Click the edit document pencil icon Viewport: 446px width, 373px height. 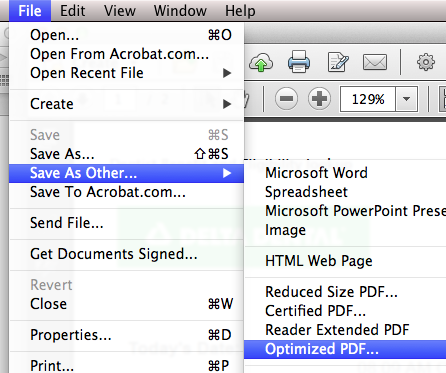pos(338,62)
